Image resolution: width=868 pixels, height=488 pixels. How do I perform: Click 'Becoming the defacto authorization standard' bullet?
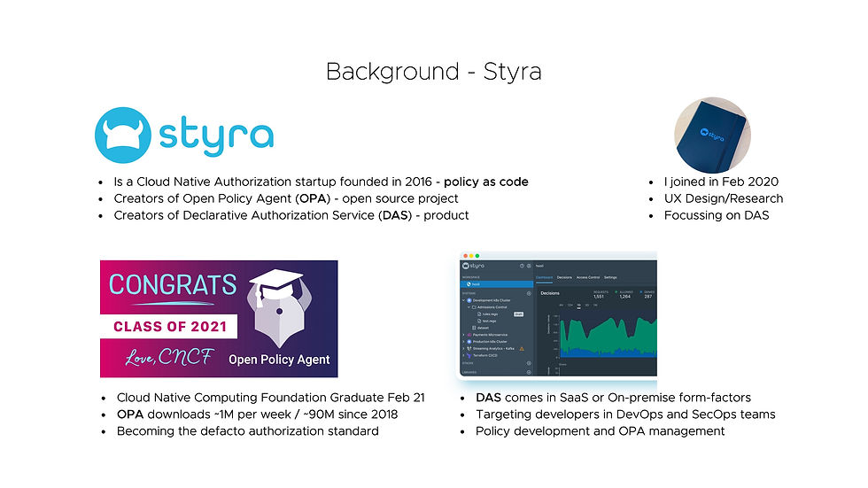tap(247, 431)
